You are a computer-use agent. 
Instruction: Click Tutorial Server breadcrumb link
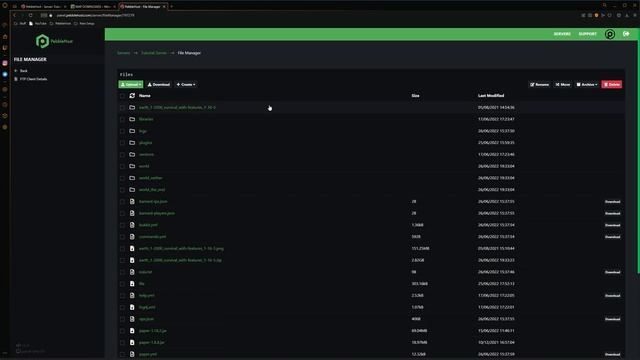pyautogui.click(x=154, y=53)
